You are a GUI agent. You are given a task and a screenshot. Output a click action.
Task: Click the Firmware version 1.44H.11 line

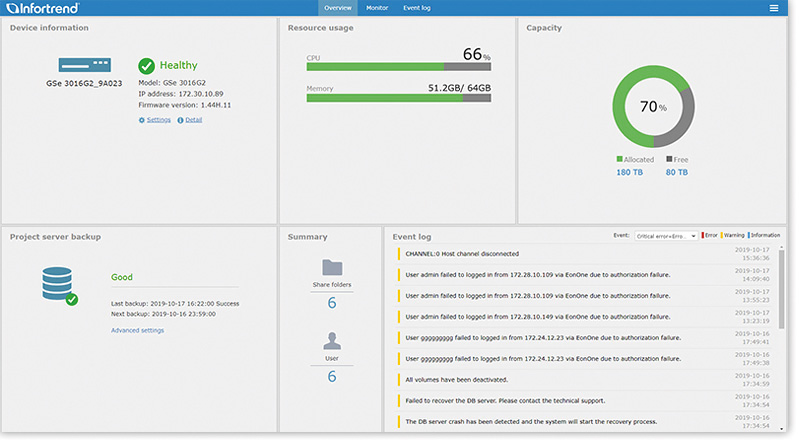185,105
